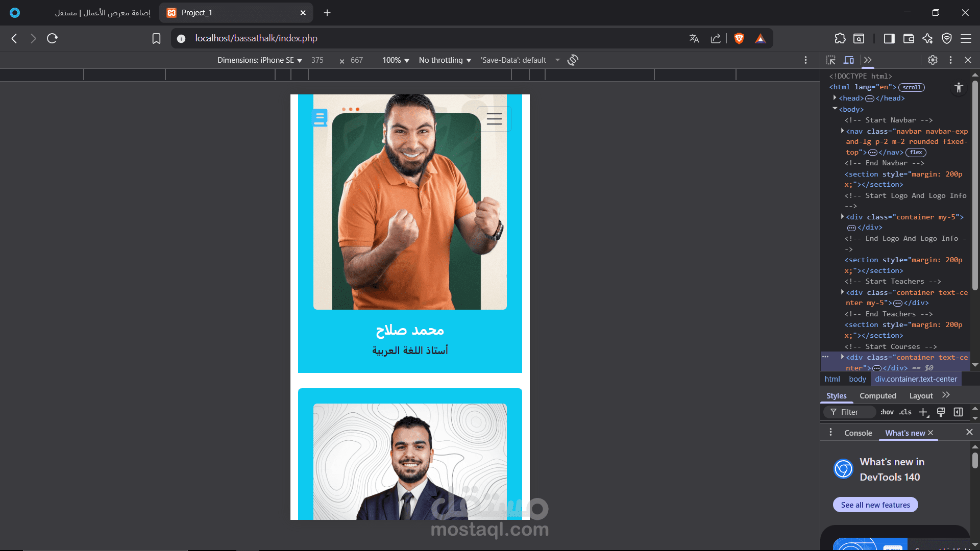Edit the viewport width 375 field
This screenshot has height=551, width=980.
317,60
